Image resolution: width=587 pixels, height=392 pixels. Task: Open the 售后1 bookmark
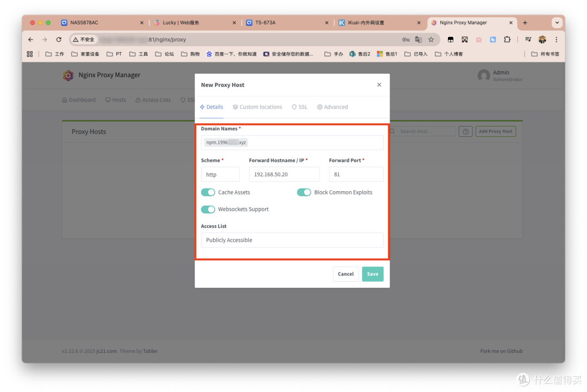(x=387, y=54)
